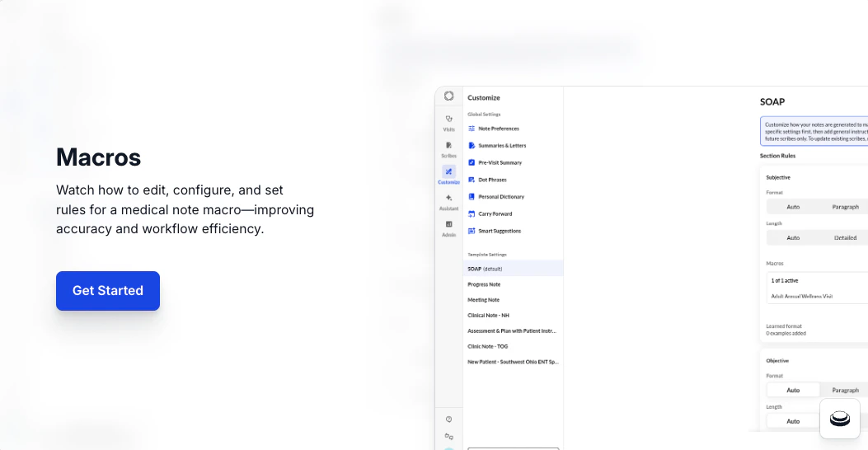Image resolution: width=868 pixels, height=450 pixels.
Task: Click the Get Started button
Action: [x=108, y=291]
